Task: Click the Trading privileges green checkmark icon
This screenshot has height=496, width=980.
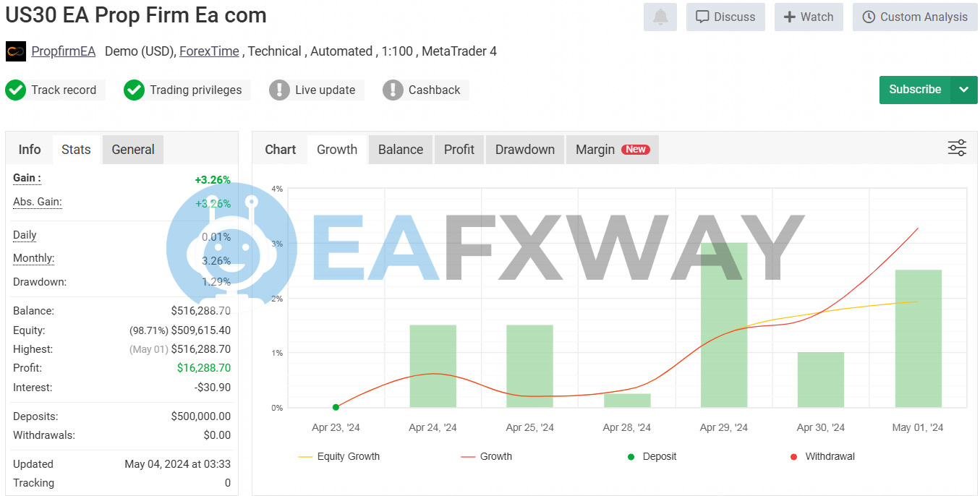Action: (x=134, y=90)
